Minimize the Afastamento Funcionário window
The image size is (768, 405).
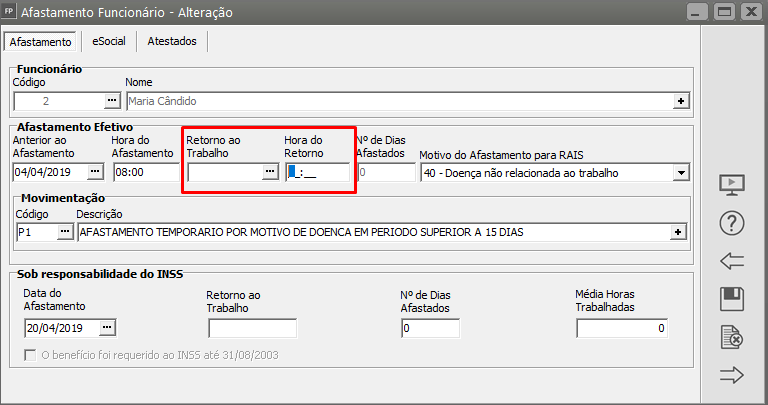697,11
